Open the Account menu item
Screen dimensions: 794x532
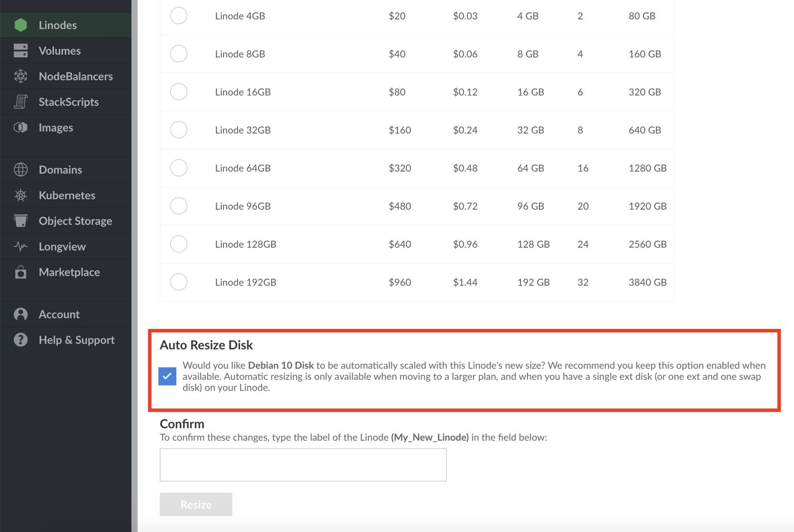pos(59,315)
